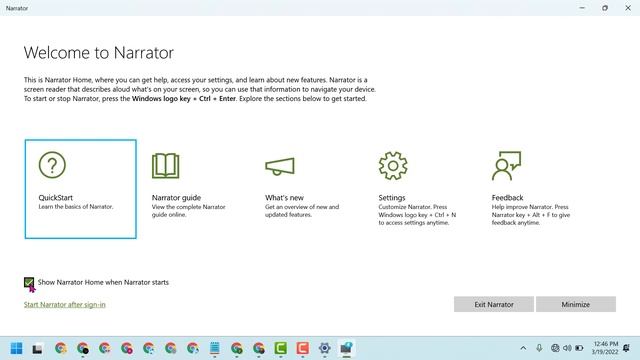Viewport: 640px width, 360px height.
Task: Click the microphone icon in system tray
Action: point(539,348)
